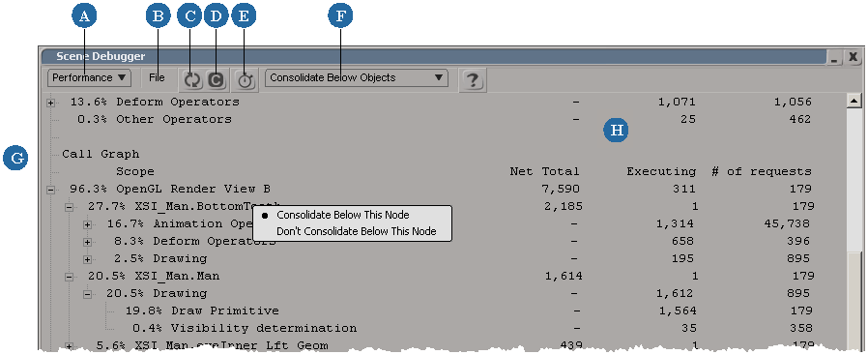Click the Clear cache 'C' icon
The width and height of the screenshot is (868, 355).
point(216,80)
